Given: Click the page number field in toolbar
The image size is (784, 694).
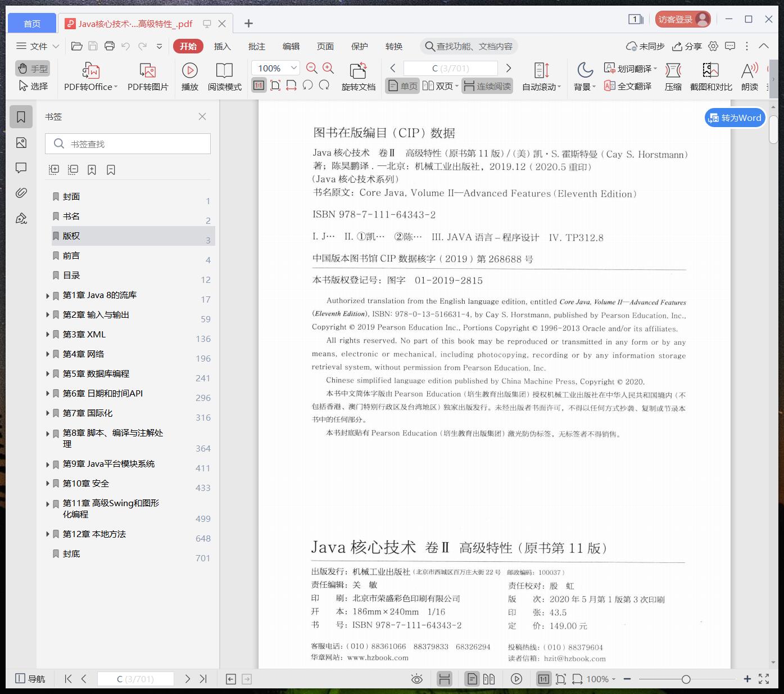Looking at the screenshot, I should coord(450,69).
